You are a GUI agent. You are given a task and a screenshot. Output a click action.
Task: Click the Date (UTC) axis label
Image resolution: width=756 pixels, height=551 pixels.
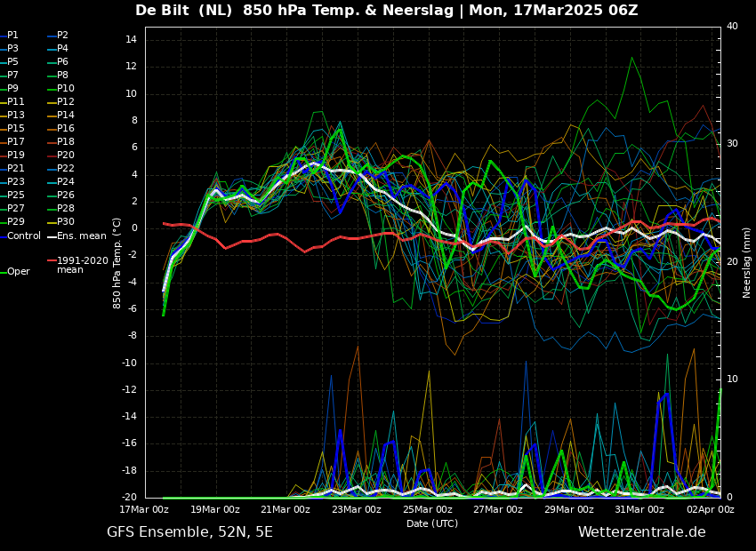coord(432,523)
